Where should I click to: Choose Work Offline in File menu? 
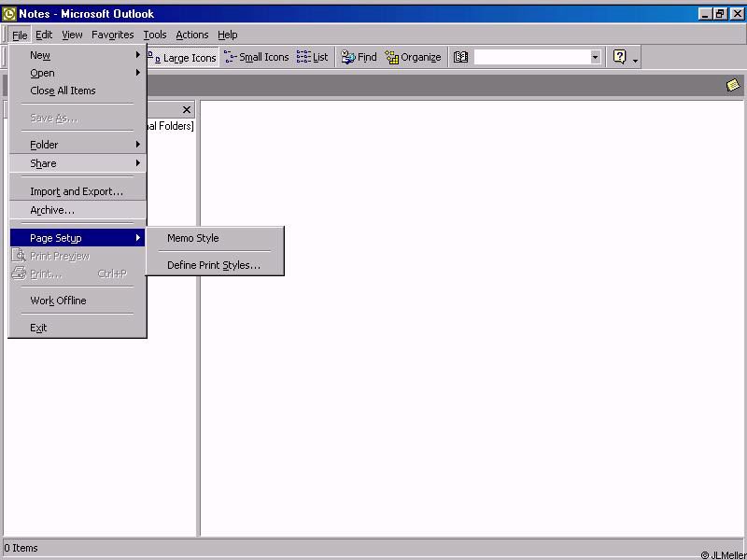(x=78, y=301)
